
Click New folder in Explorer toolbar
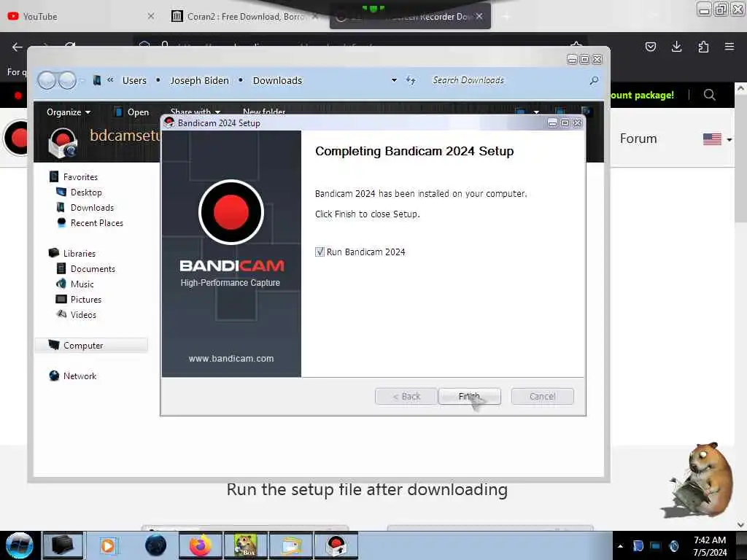pyautogui.click(x=264, y=112)
